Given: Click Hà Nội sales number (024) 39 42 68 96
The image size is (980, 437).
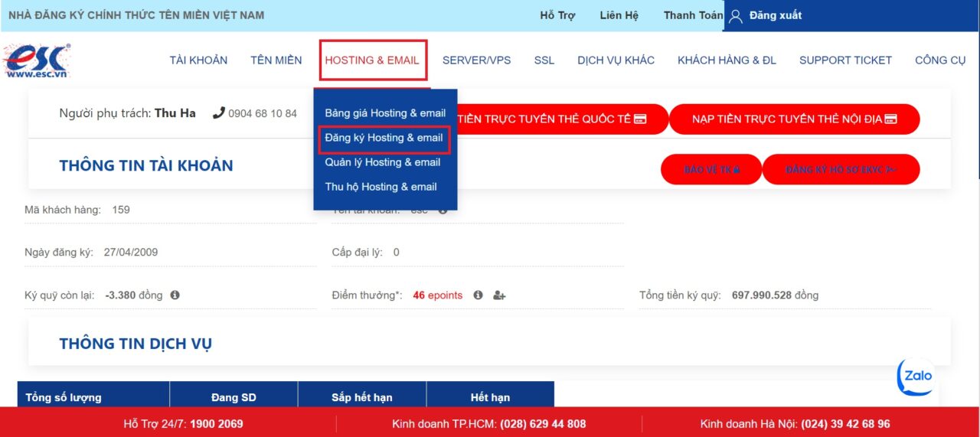Looking at the screenshot, I should (x=845, y=424).
